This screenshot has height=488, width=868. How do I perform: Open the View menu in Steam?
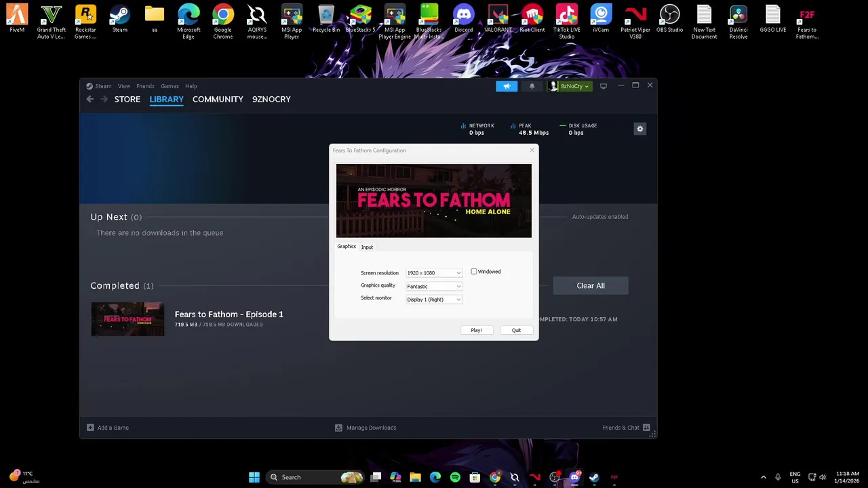pos(124,86)
